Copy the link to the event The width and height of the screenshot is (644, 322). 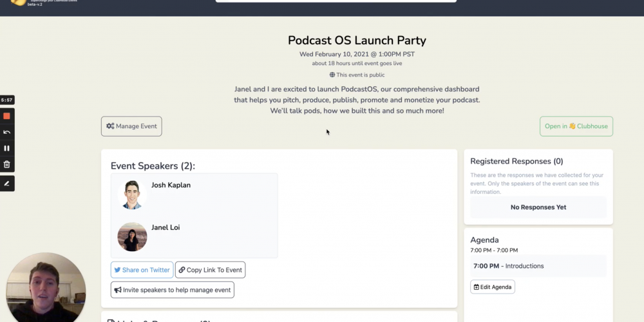click(211, 270)
